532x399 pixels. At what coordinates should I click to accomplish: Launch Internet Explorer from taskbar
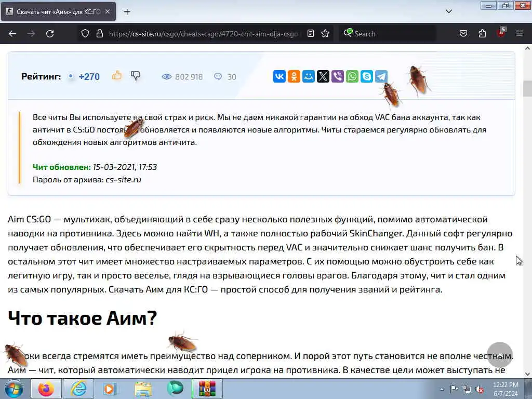pos(78,389)
